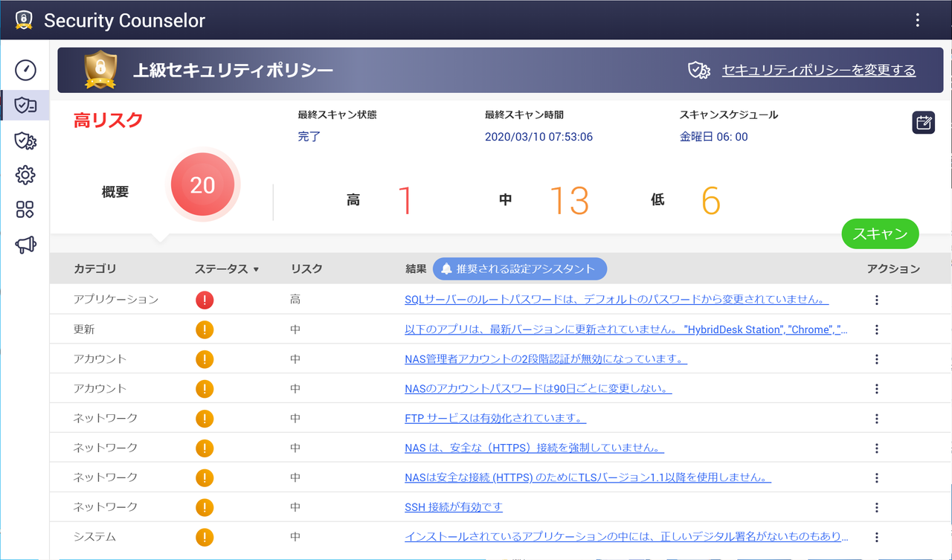Open the security policy shield-gear sidebar icon
Screen dimensions: 952x560
point(25,140)
